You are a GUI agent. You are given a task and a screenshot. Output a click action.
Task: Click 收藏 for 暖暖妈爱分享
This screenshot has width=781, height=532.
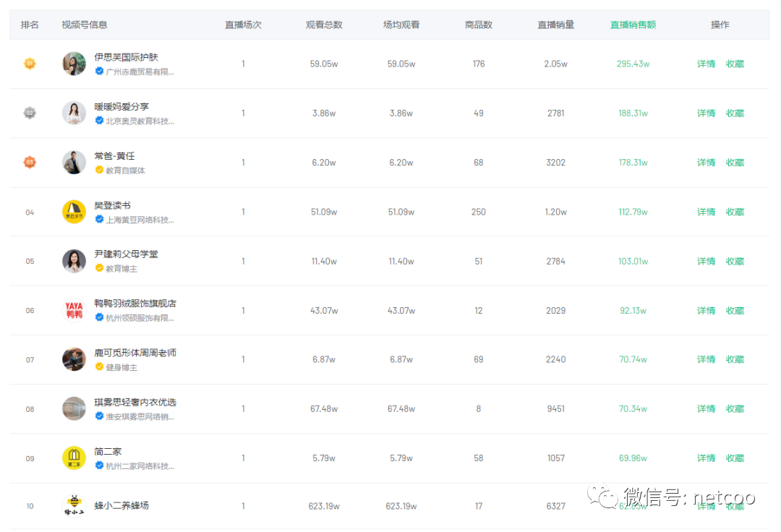pos(735,113)
